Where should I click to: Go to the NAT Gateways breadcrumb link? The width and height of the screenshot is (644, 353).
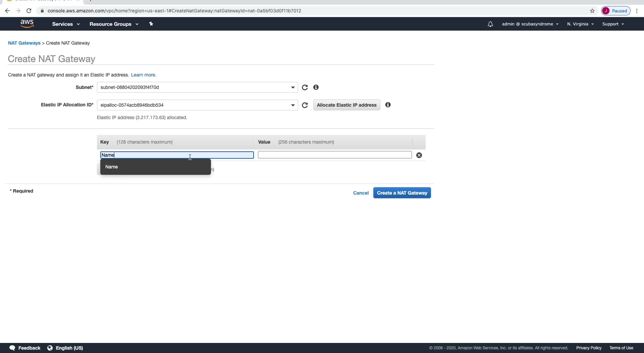click(x=24, y=43)
